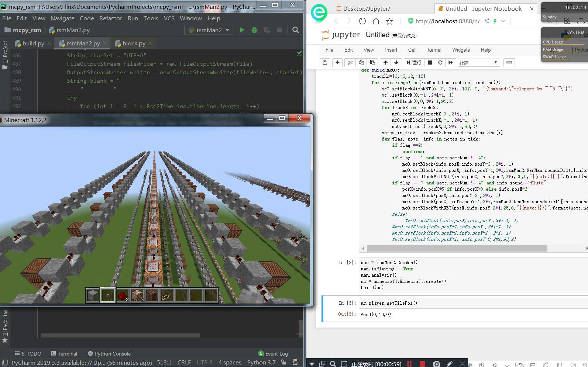Select the redstone item in Minecraft hotbar
588x367 pixels.
pyautogui.click(x=123, y=295)
